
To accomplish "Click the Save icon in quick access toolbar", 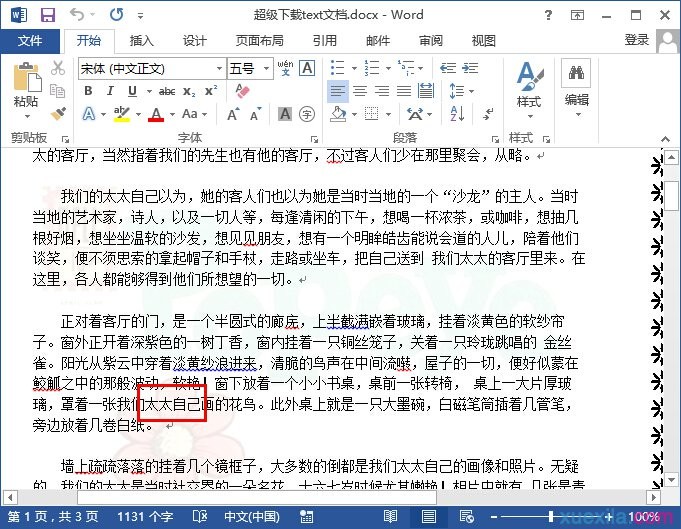I will (47, 15).
